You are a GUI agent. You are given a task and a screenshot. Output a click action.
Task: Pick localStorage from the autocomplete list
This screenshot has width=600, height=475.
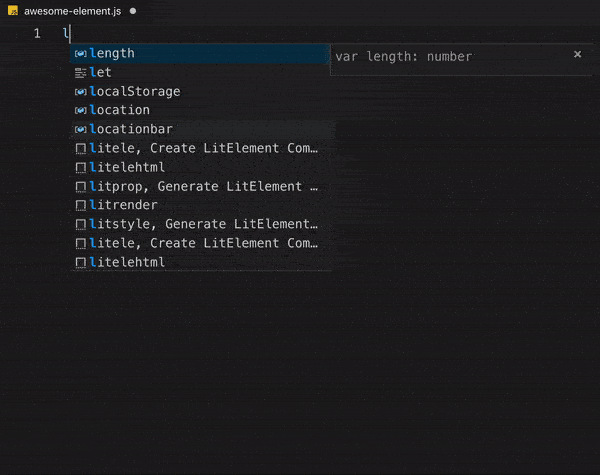135,91
